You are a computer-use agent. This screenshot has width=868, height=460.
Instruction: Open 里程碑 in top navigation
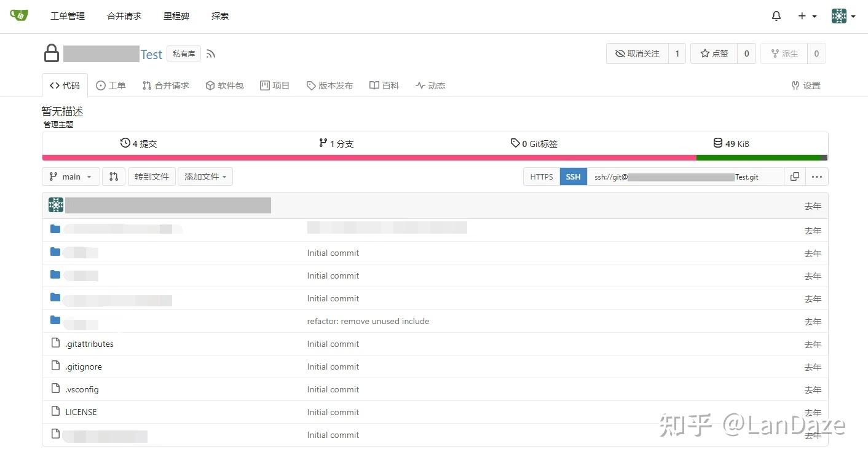click(x=176, y=16)
